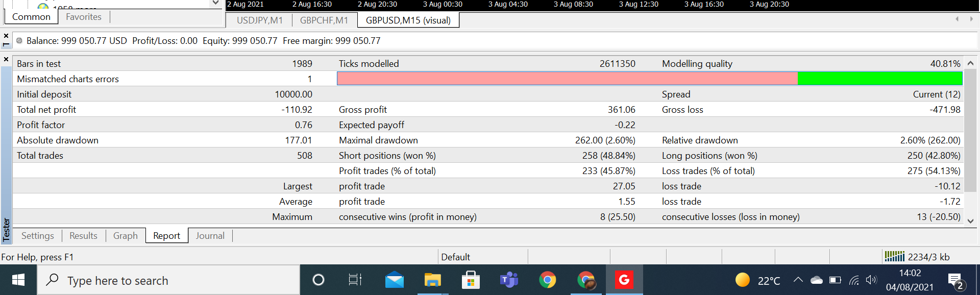Click Ticks modelled value 2611350
The height and width of the screenshot is (295, 980).
point(618,64)
